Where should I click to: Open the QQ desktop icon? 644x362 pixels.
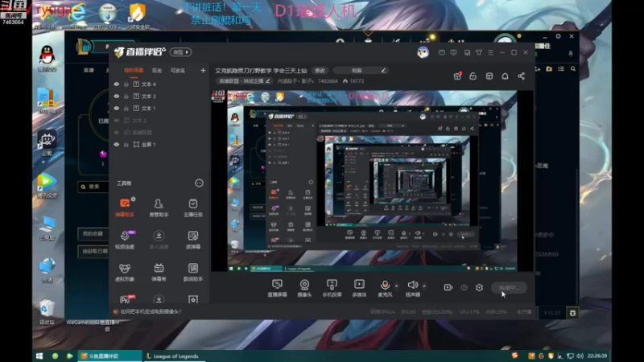(x=47, y=58)
